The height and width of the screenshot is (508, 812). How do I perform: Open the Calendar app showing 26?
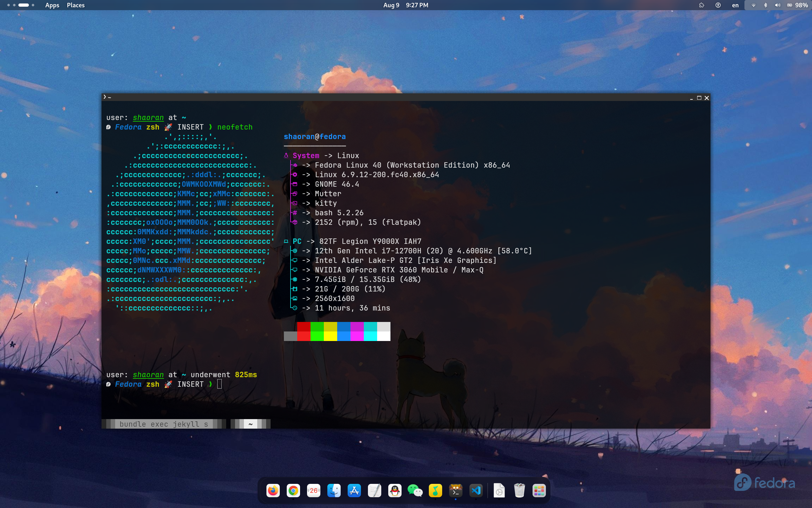(313, 491)
